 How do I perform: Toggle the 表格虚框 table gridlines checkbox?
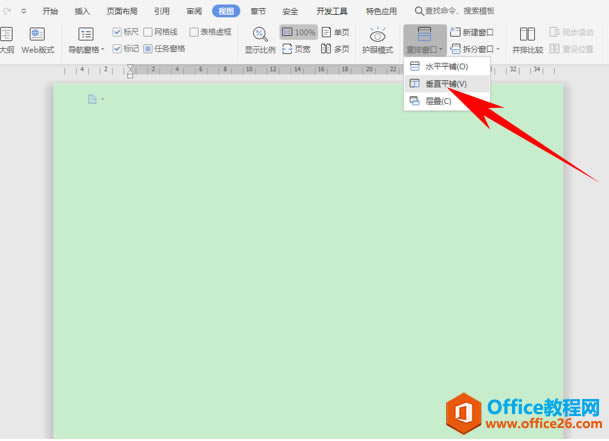click(194, 32)
